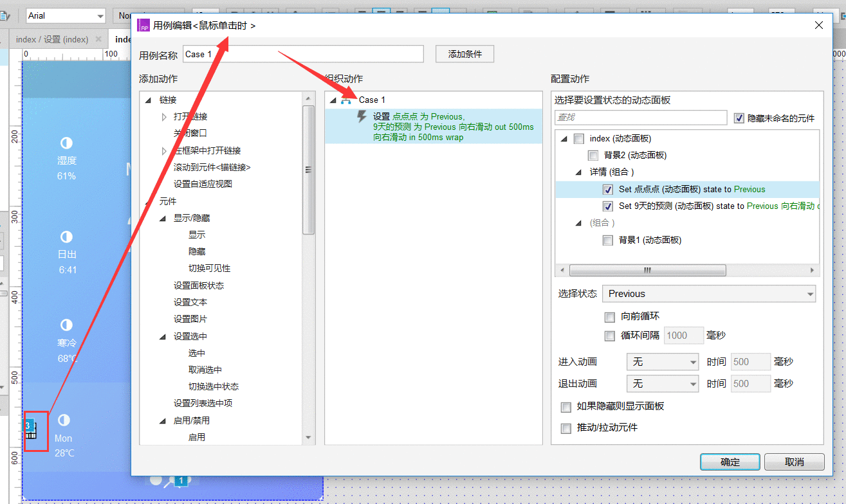Select the 隐藏 action under 显示/隐藏
This screenshot has height=504, width=846.
coord(197,252)
